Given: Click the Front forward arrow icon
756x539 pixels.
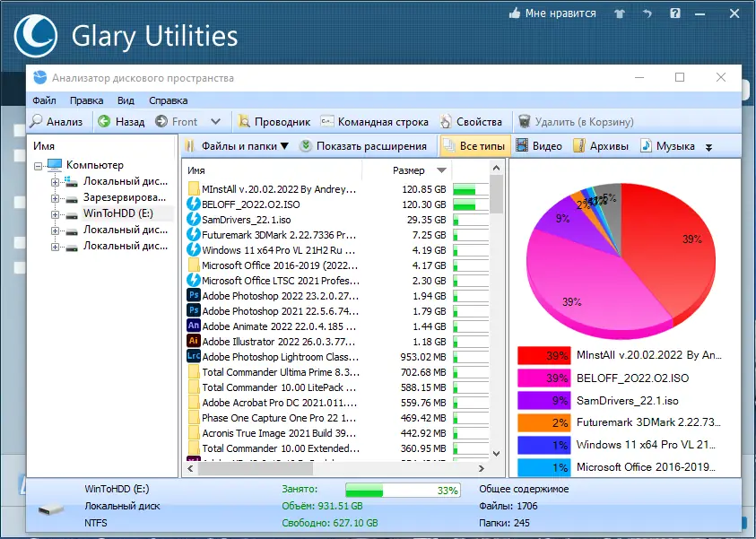Looking at the screenshot, I should [161, 121].
